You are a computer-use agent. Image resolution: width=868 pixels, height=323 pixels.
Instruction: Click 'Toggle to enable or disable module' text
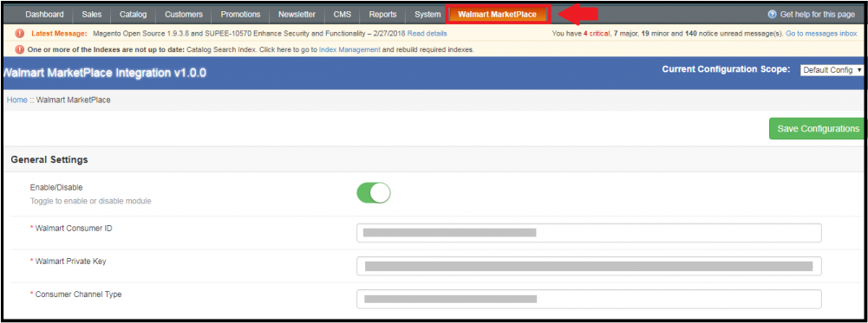(x=91, y=201)
